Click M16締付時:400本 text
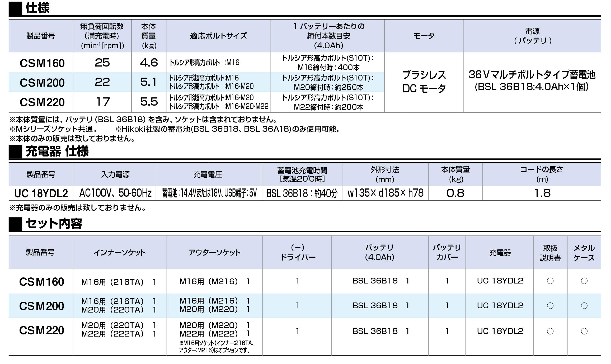 coord(328,68)
